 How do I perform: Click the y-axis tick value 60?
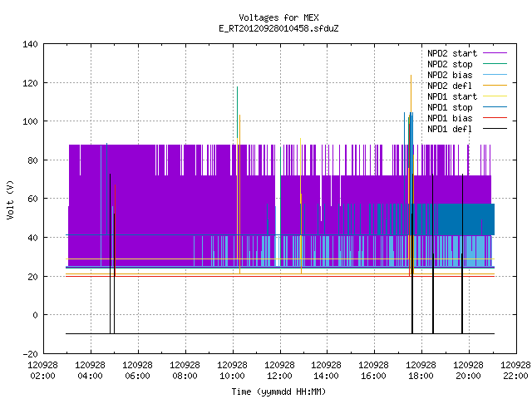(32, 199)
